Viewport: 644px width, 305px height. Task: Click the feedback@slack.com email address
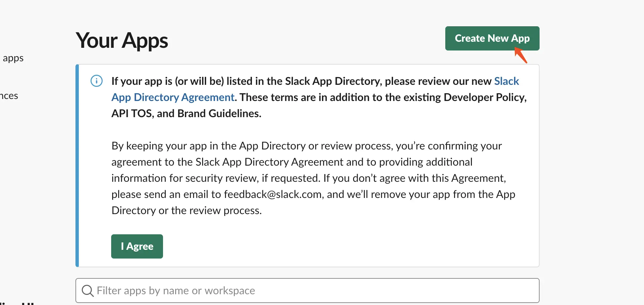273,194
